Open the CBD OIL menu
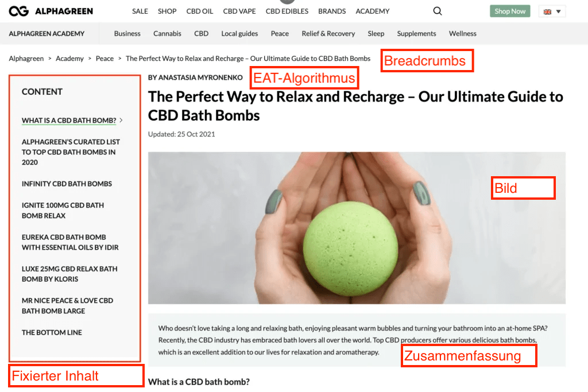The image size is (588, 392). pos(199,11)
